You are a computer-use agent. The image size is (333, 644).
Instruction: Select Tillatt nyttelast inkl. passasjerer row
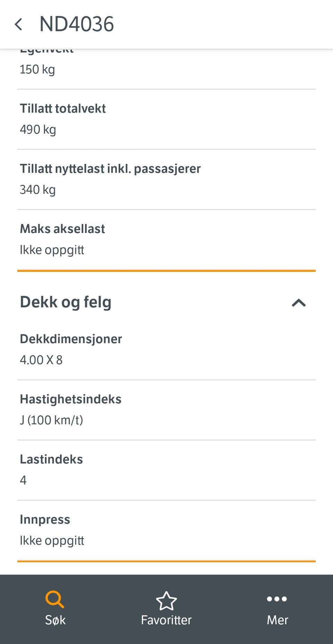[166, 179]
